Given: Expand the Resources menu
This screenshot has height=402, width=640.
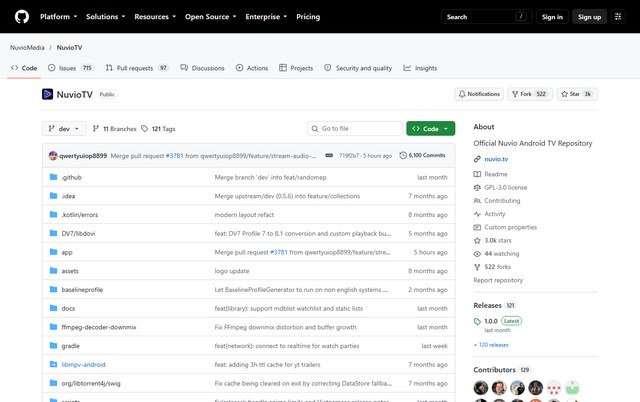Looking at the screenshot, I should pyautogui.click(x=155, y=17).
